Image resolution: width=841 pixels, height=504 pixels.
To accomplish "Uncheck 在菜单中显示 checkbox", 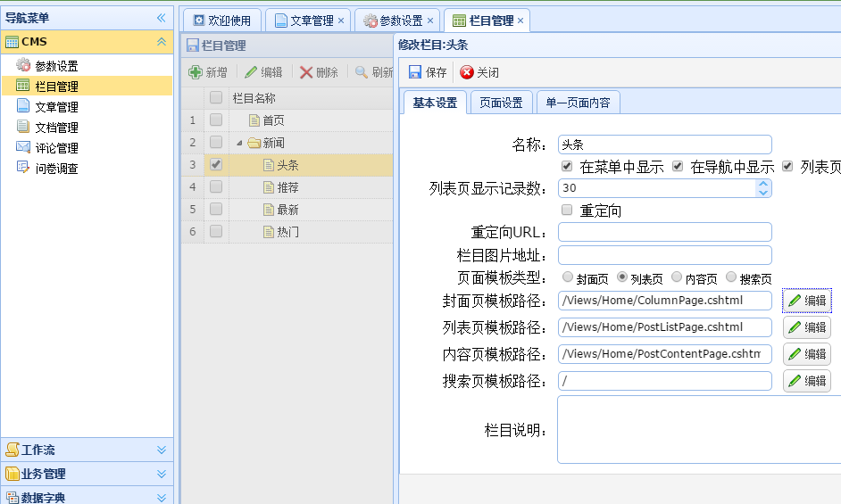I will (x=566, y=166).
